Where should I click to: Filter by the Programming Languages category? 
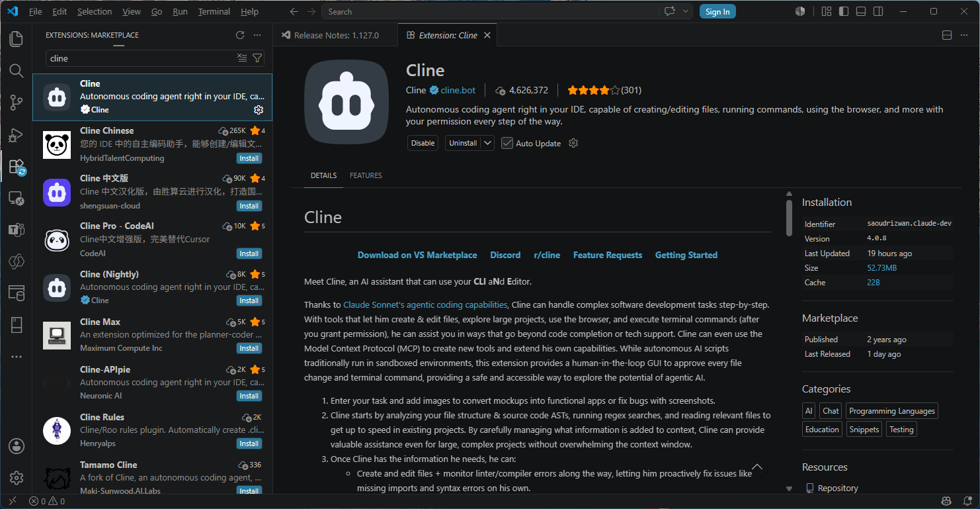pyautogui.click(x=892, y=411)
